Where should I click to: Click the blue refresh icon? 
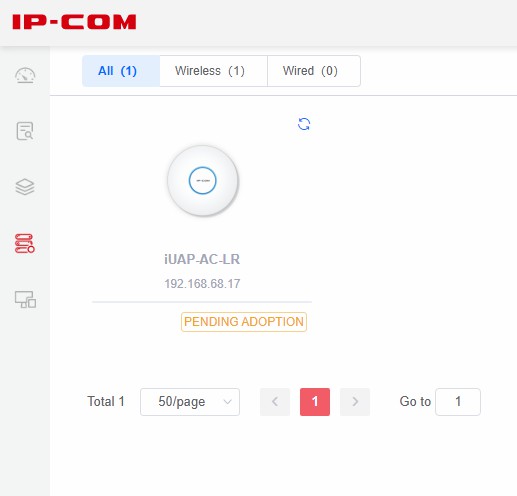[x=304, y=124]
